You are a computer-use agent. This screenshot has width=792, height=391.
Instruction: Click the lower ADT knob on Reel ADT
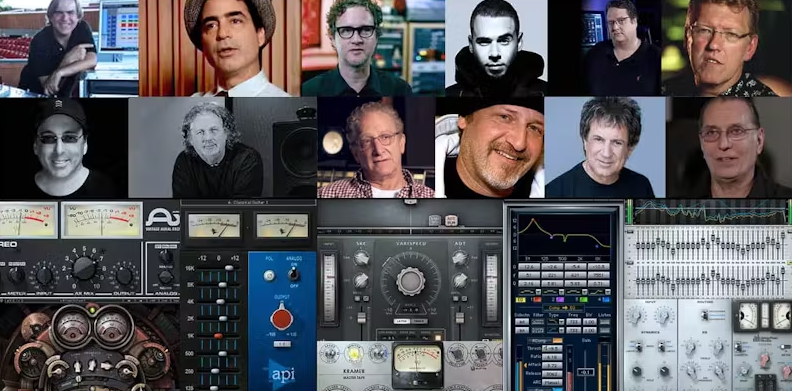tap(459, 280)
